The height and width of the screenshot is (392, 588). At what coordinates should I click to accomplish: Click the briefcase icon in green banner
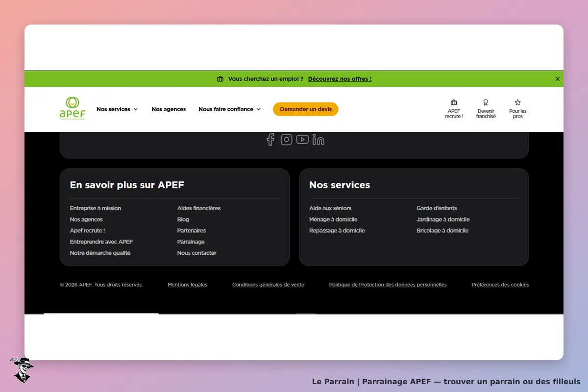[x=220, y=79]
